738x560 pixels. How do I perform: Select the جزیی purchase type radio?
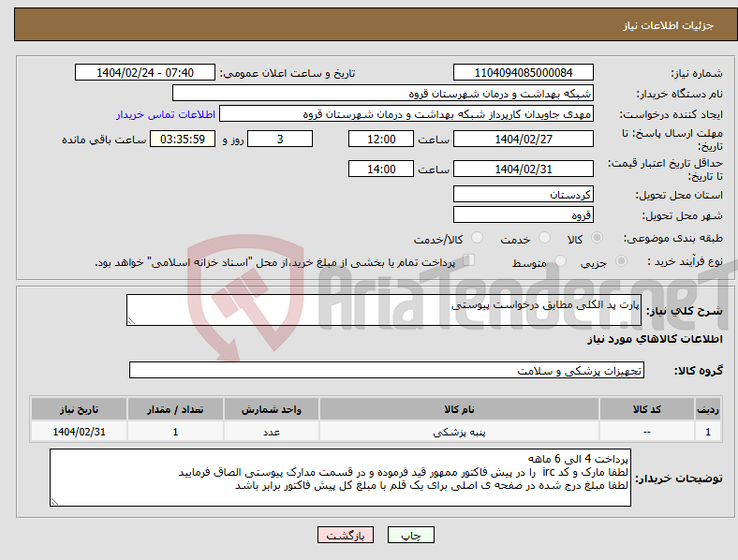(621, 260)
